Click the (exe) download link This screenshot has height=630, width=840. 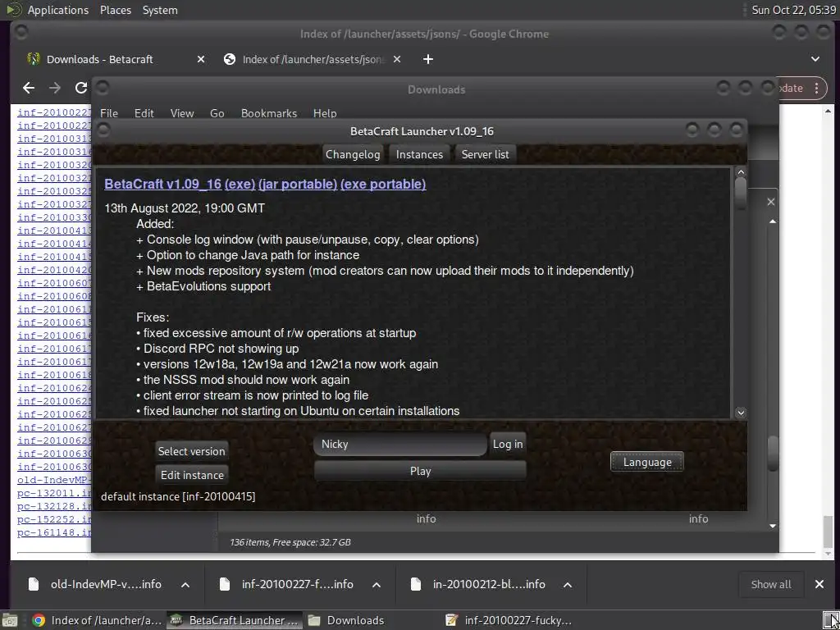point(240,184)
